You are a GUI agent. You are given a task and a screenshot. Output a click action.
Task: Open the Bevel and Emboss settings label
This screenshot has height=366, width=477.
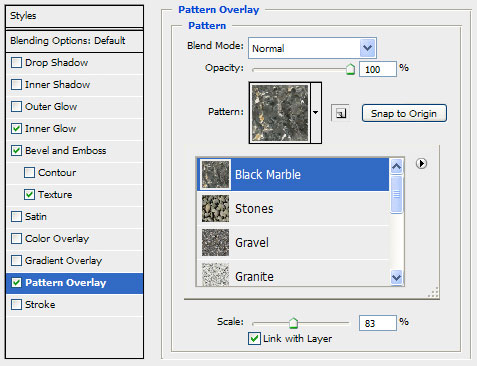click(x=66, y=151)
